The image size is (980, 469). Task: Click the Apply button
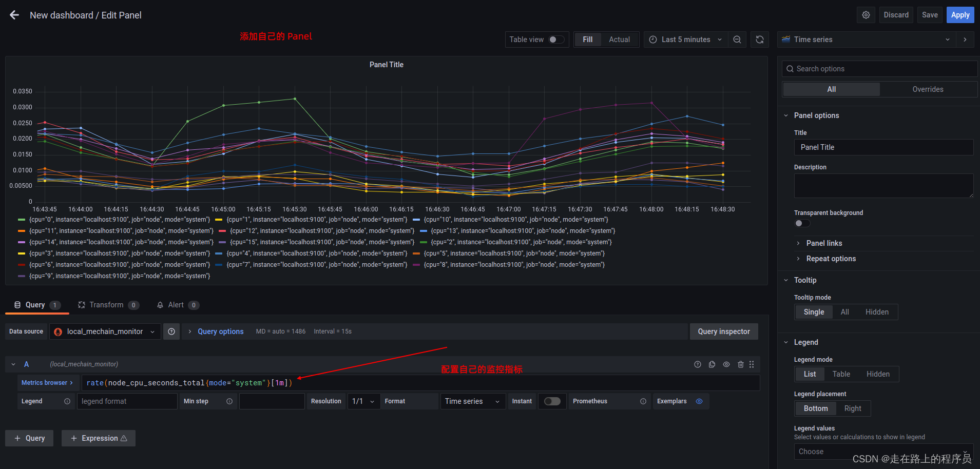(x=959, y=14)
